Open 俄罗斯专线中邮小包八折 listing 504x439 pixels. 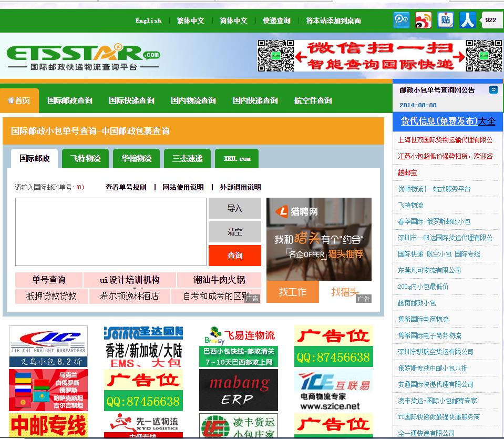point(433,368)
